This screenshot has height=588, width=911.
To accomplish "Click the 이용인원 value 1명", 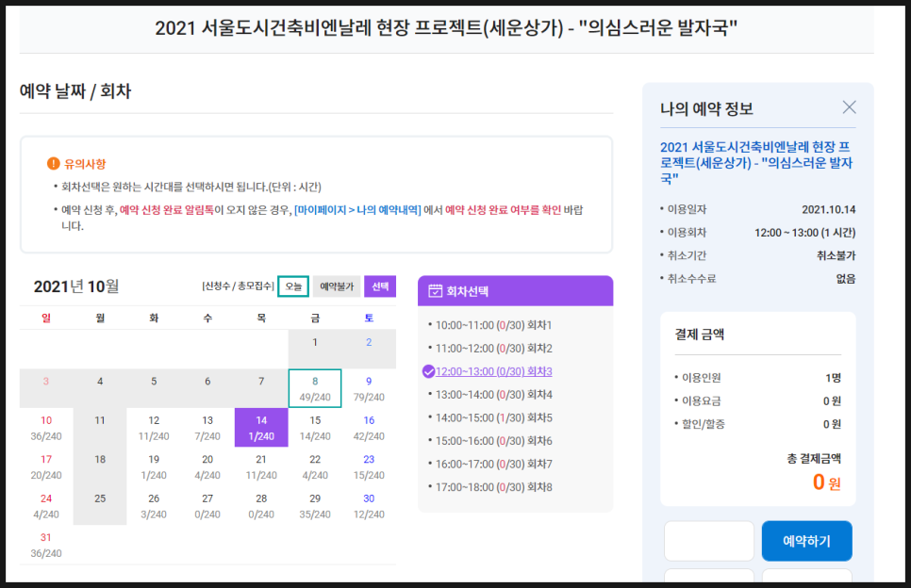I will click(833, 378).
